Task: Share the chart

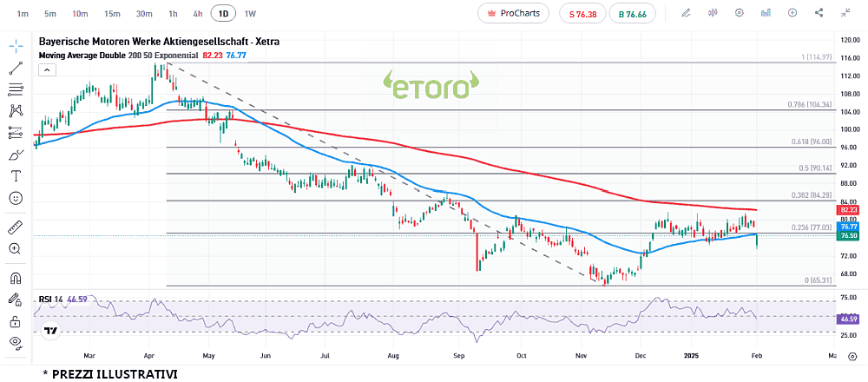Action: tap(819, 13)
